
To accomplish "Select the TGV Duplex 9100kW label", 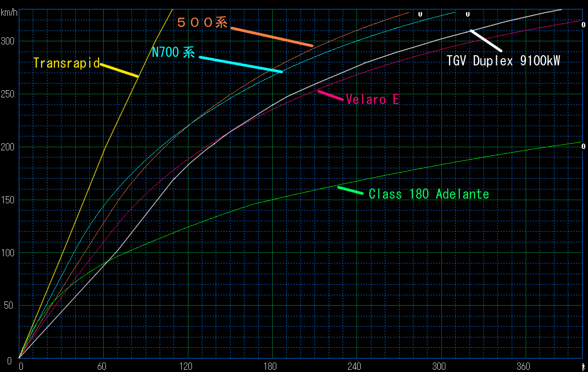I will [x=503, y=61].
